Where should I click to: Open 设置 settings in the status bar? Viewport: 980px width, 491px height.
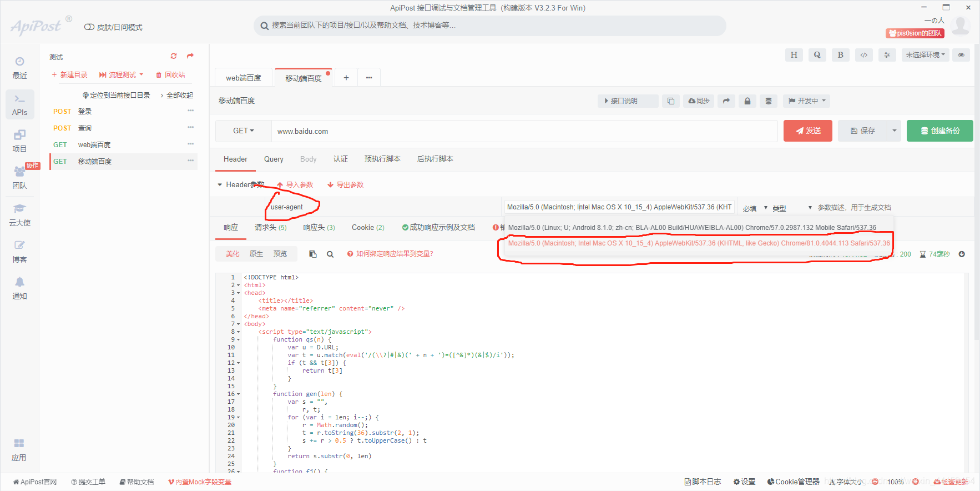click(x=744, y=482)
